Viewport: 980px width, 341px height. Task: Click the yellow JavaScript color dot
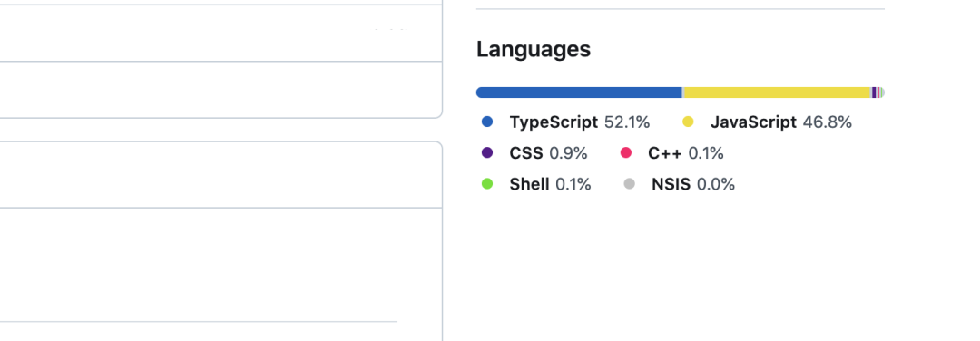[x=688, y=122]
